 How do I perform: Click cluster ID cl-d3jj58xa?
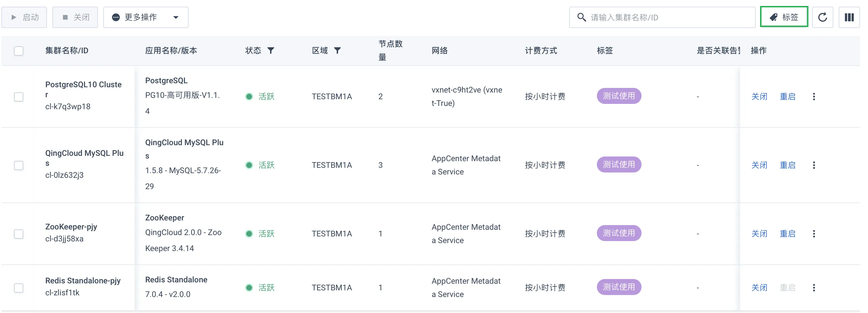point(64,239)
